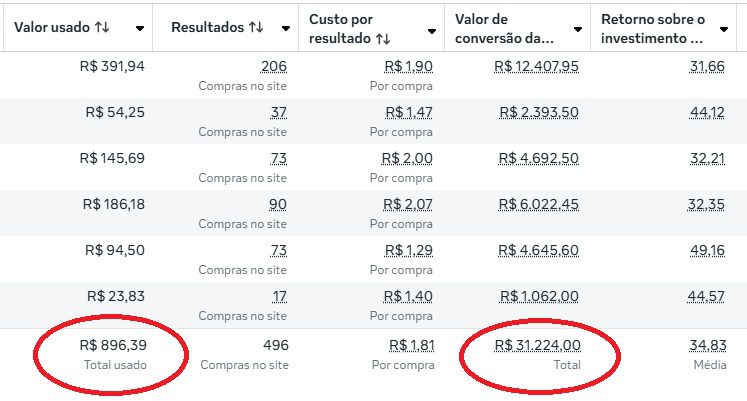Screen dimensions: 747x401
Task: Click the 49,16 return on investment value
Action: 706,250
